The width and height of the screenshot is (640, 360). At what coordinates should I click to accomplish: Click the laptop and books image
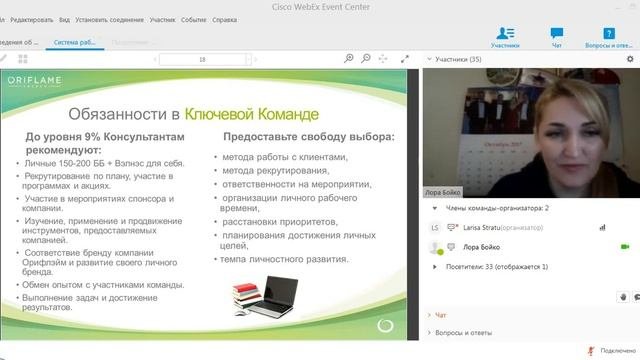tap(265, 297)
